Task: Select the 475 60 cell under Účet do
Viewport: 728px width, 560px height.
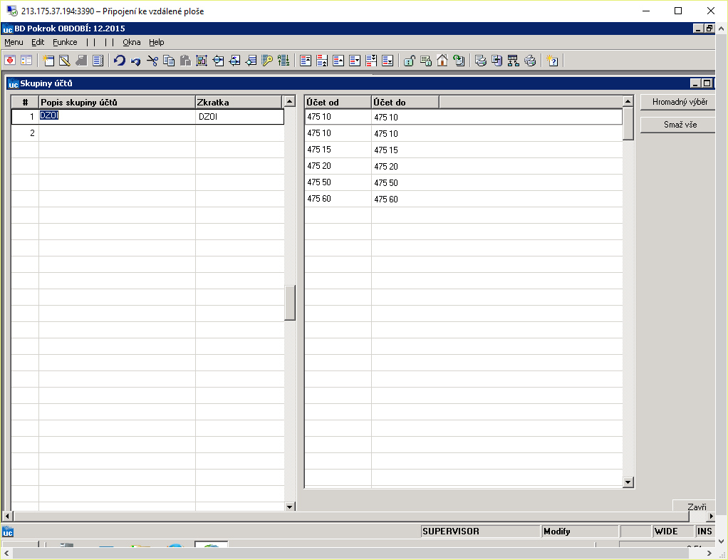Action: pos(496,199)
